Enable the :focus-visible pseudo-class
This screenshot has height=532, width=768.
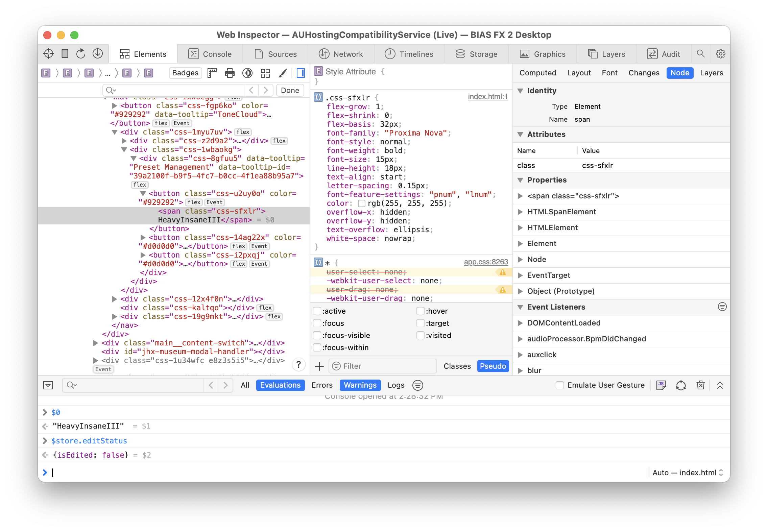pos(317,335)
